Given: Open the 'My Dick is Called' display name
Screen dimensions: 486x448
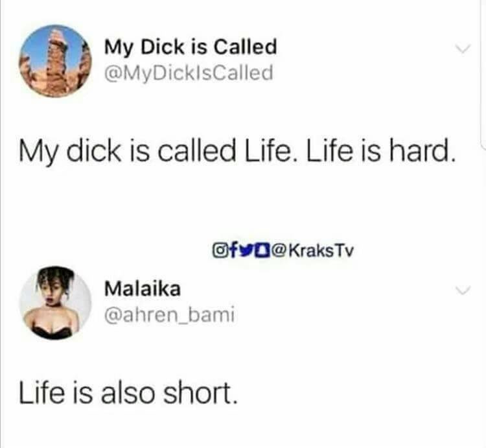Looking at the screenshot, I should pos(191,47).
